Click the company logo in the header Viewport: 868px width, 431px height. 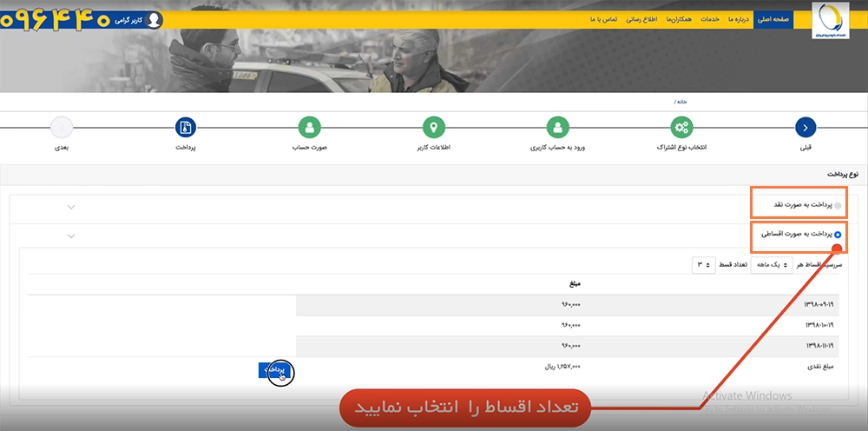830,20
